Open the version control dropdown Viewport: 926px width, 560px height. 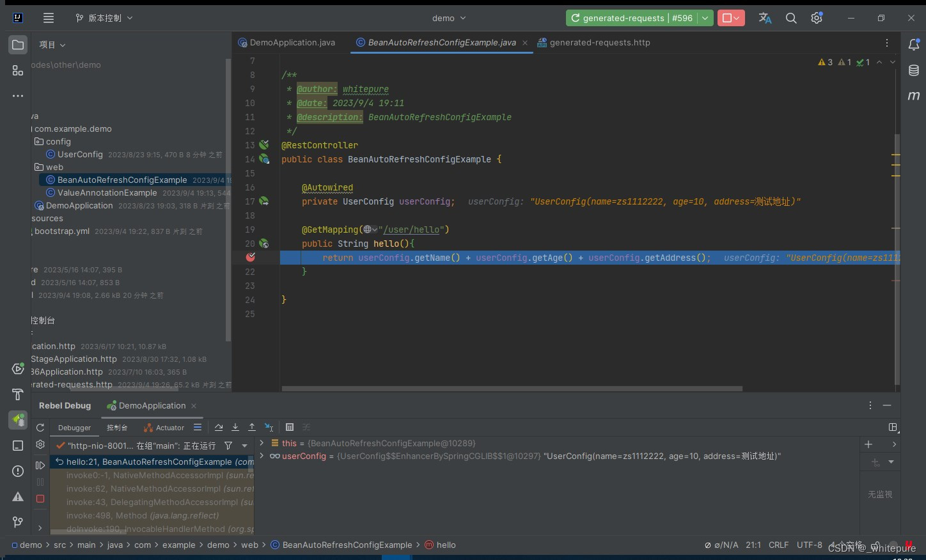pos(104,18)
